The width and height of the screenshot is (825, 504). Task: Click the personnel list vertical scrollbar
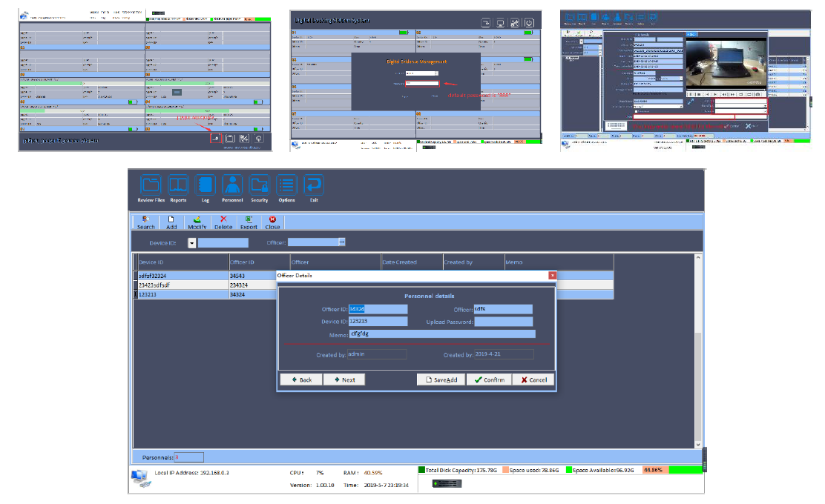[x=698, y=348]
